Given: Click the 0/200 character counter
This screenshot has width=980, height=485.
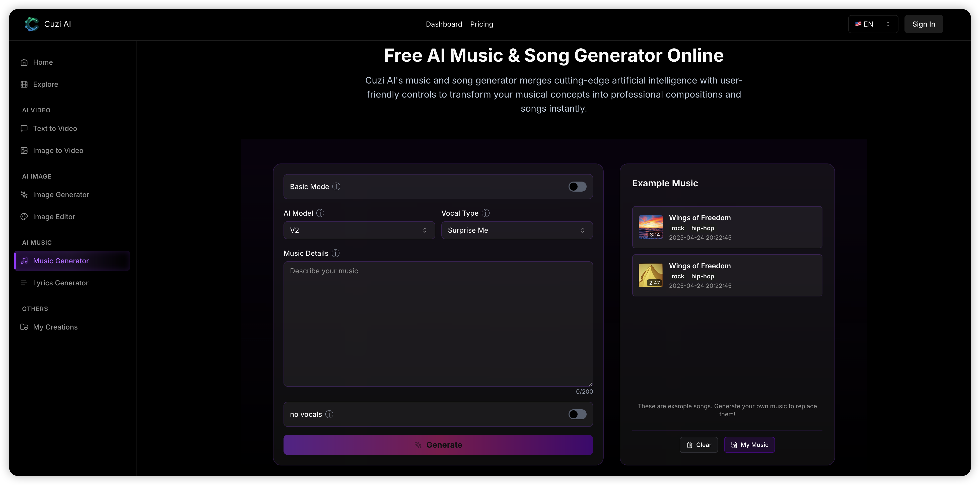Looking at the screenshot, I should point(584,392).
